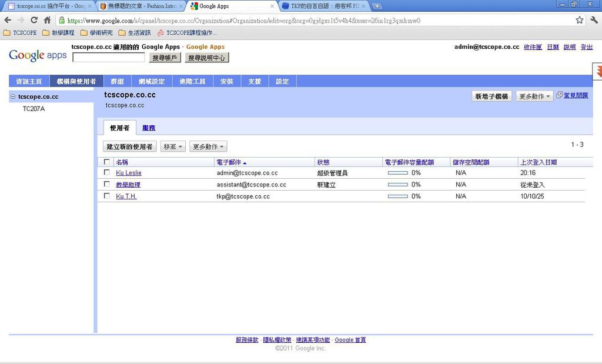The width and height of the screenshot is (602, 364).
Task: Open the TCSCOPE bookmark folder
Action: [20, 33]
